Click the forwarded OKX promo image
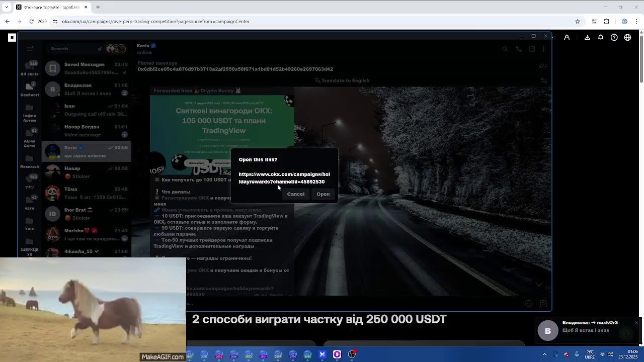Image resolution: width=644 pixels, height=362 pixels. point(222,135)
